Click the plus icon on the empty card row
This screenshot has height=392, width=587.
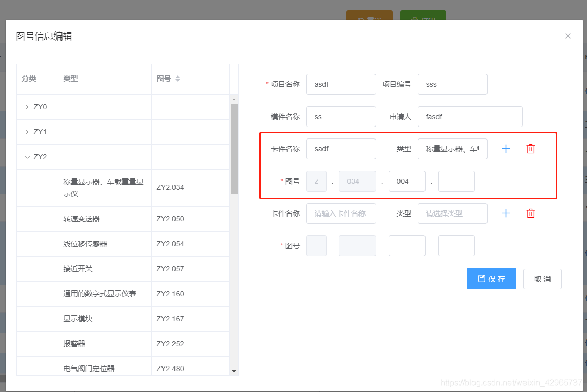click(505, 213)
